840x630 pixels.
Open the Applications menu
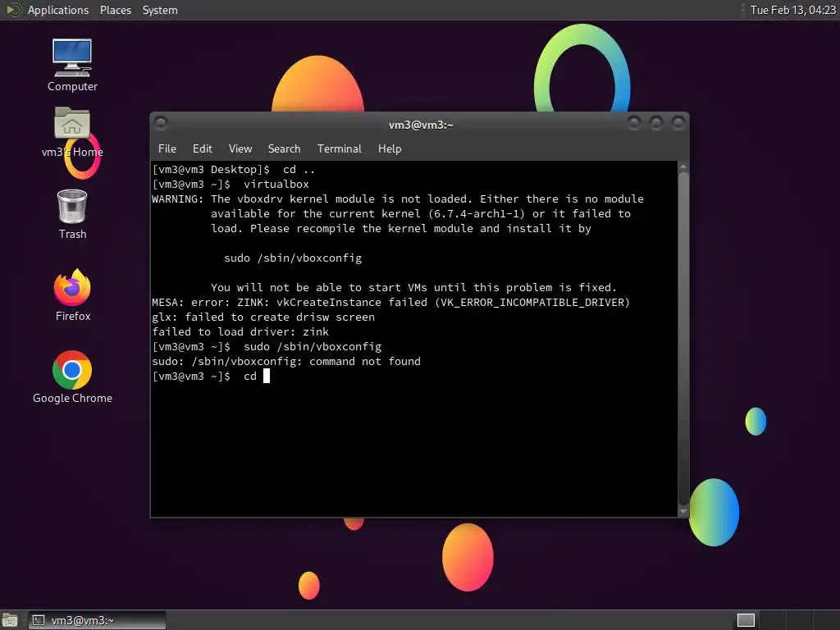tap(58, 10)
